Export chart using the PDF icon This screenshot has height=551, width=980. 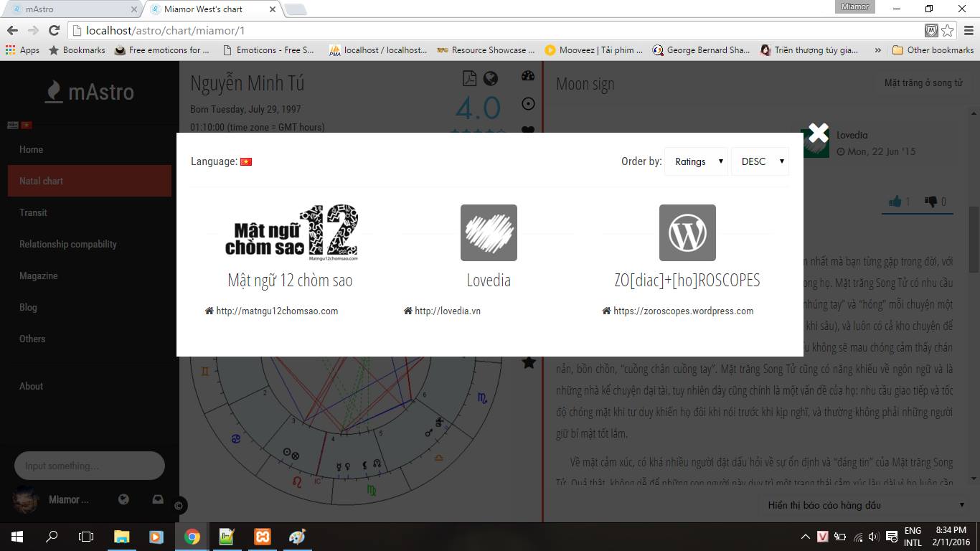click(x=469, y=78)
